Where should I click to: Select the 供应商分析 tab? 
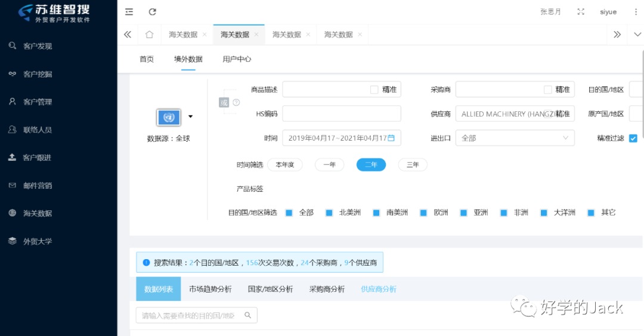coord(379,289)
